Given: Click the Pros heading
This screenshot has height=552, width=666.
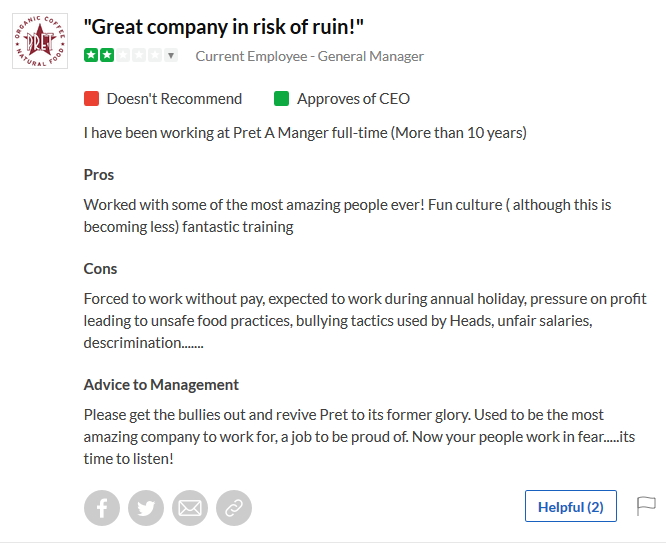Looking at the screenshot, I should 99,175.
